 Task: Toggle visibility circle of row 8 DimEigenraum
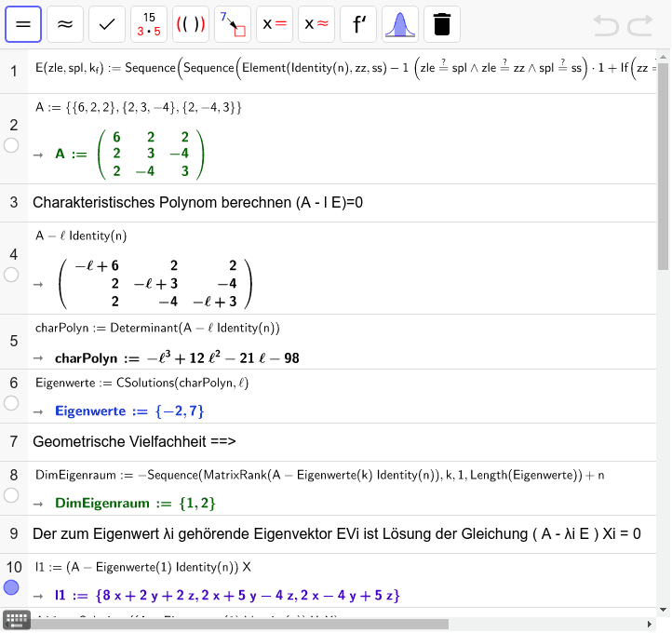(11, 495)
